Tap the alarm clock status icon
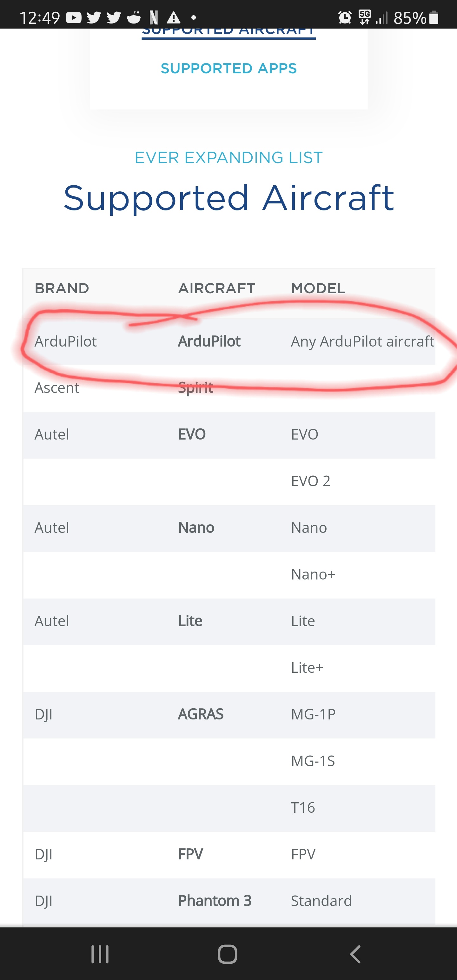Viewport: 457px width, 980px height. point(345,17)
